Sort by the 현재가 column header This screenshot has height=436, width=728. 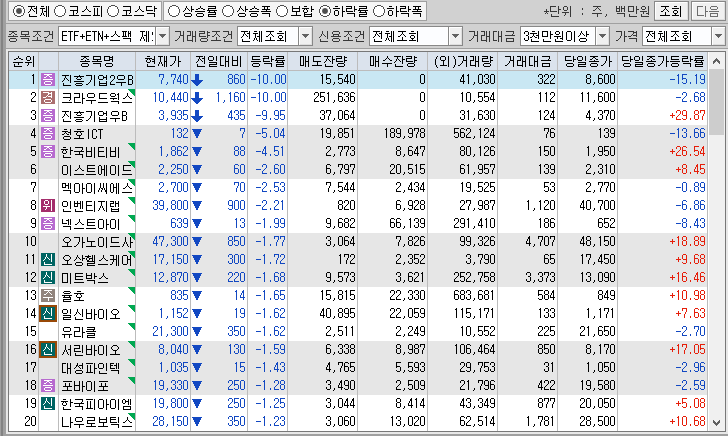coord(163,61)
